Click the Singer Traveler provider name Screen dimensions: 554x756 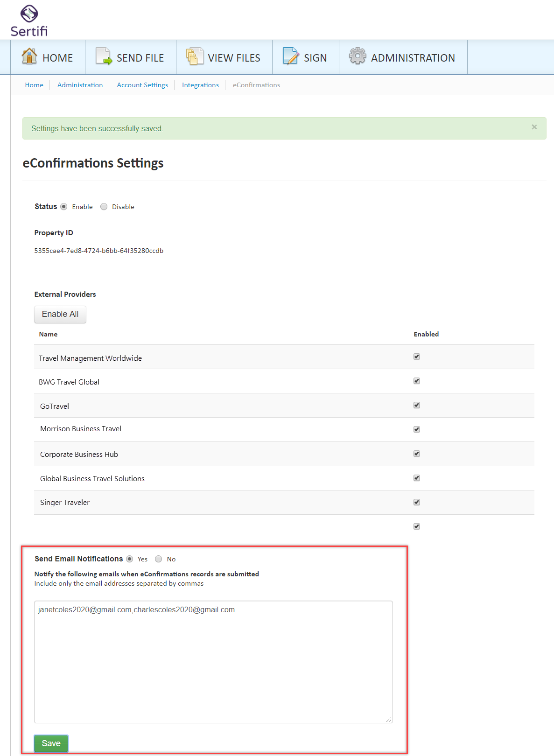(x=65, y=502)
